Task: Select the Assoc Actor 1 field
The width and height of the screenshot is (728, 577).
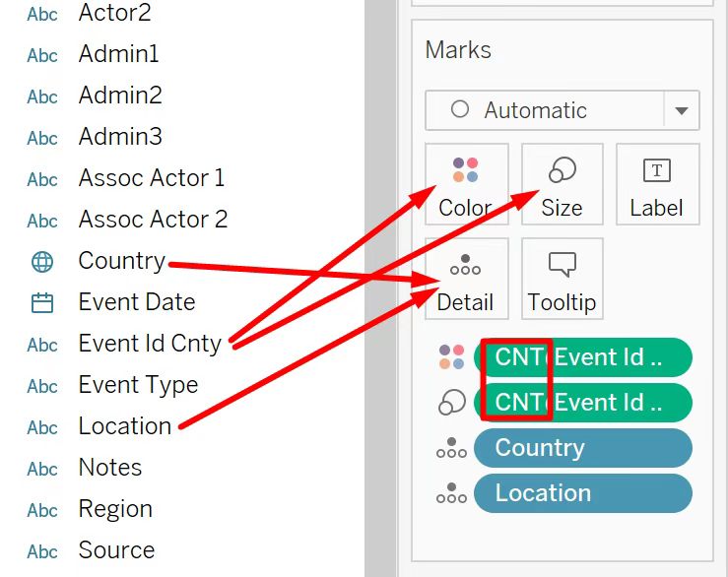Action: coord(152,178)
